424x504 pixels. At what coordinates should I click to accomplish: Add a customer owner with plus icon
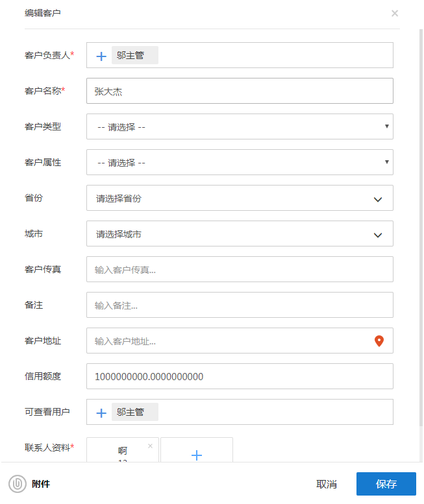click(x=101, y=56)
